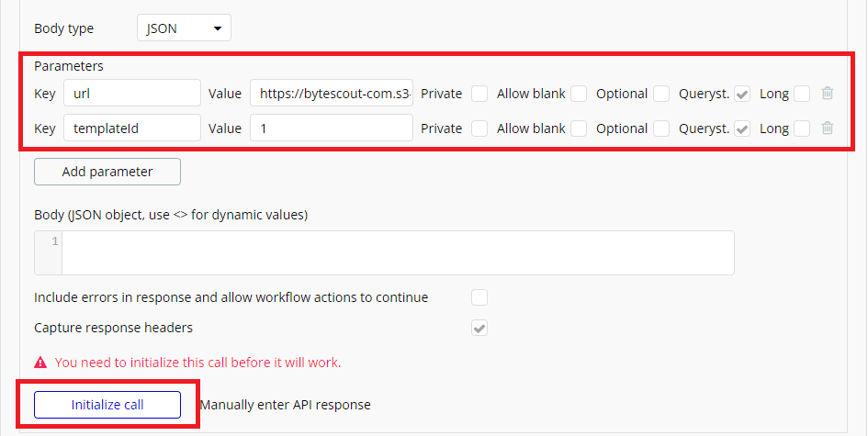Open the Body type JSON dropdown

coord(184,28)
